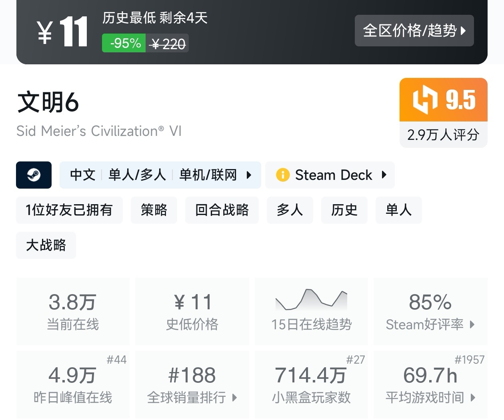
Task: Select the 策略 tag
Action: [154, 210]
